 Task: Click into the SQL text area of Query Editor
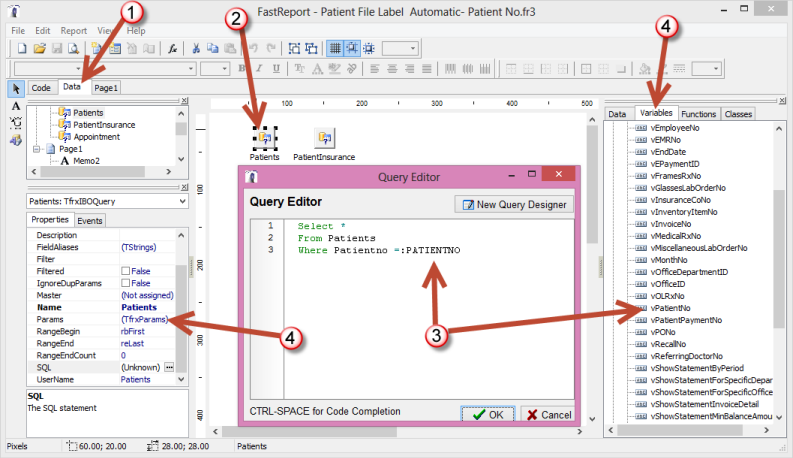(x=429, y=309)
